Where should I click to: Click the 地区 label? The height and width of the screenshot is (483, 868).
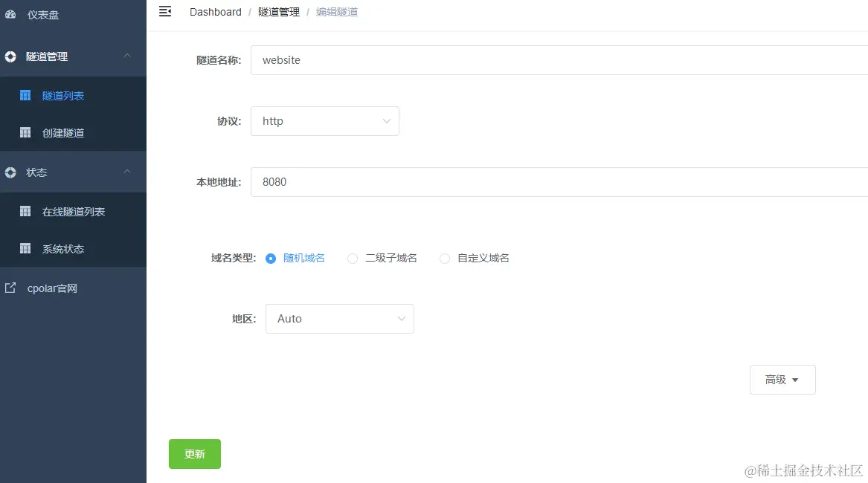[x=244, y=319]
